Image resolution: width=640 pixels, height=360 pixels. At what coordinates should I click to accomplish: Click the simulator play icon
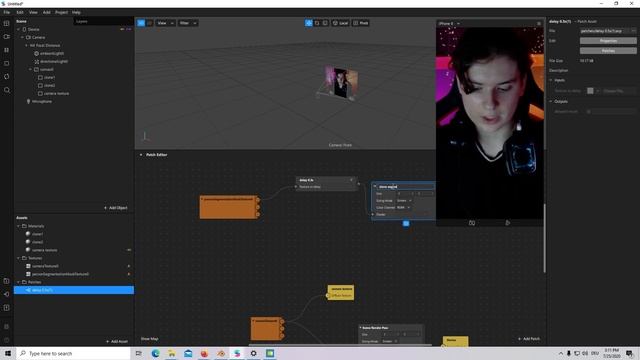[x=507, y=223]
